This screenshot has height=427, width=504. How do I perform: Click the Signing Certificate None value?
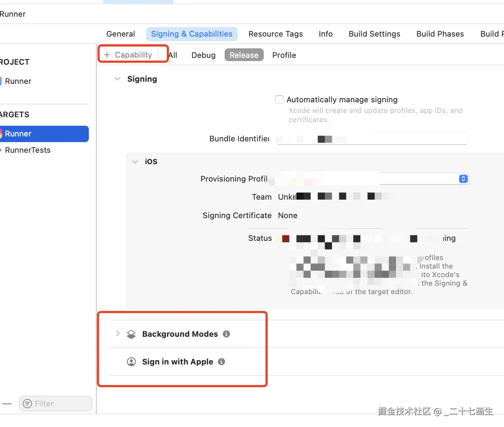click(x=288, y=216)
